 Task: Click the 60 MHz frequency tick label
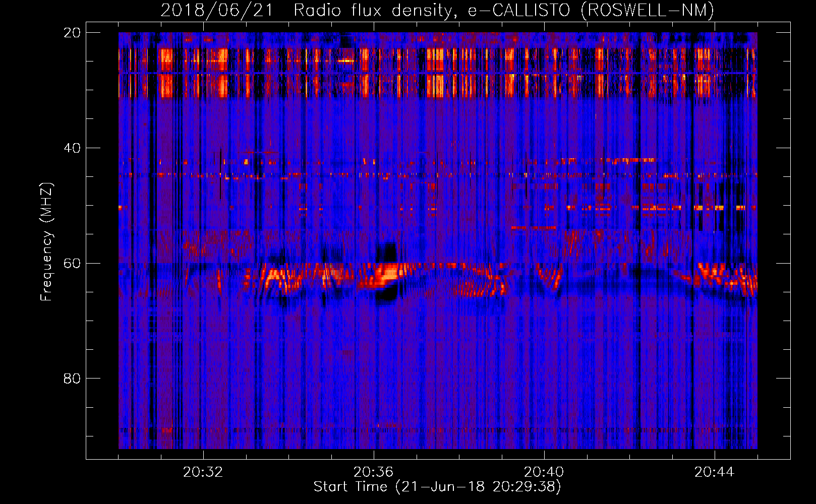tap(72, 264)
